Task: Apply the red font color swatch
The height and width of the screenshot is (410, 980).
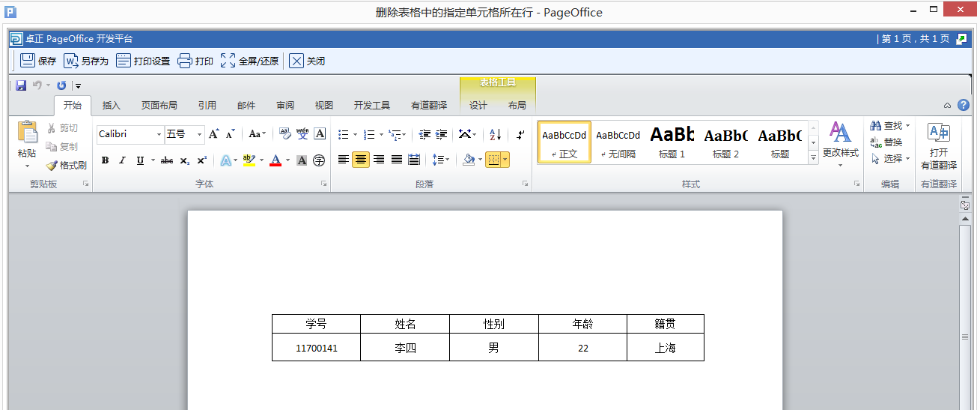Action: pyautogui.click(x=276, y=160)
